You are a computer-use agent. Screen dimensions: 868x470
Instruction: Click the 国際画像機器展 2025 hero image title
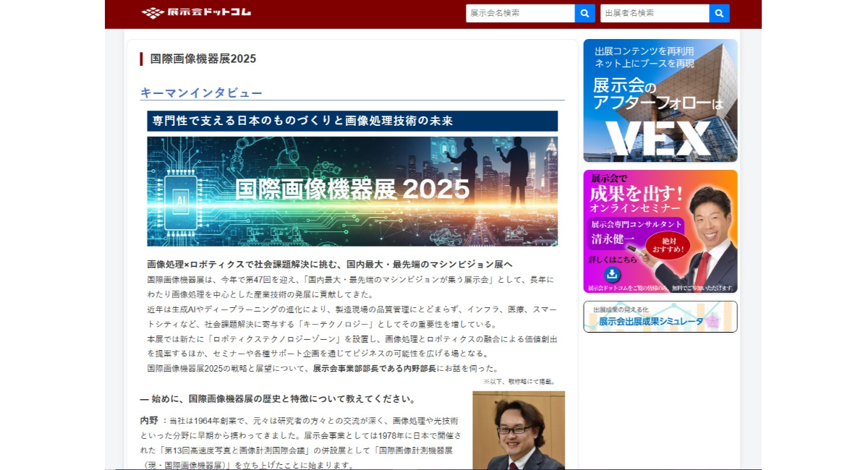(x=352, y=189)
